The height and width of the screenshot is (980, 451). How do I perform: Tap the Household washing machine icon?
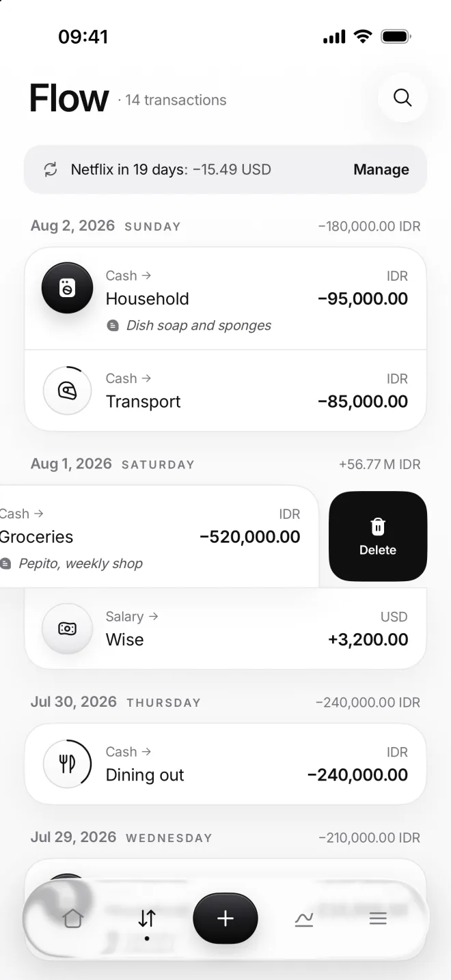tap(67, 288)
